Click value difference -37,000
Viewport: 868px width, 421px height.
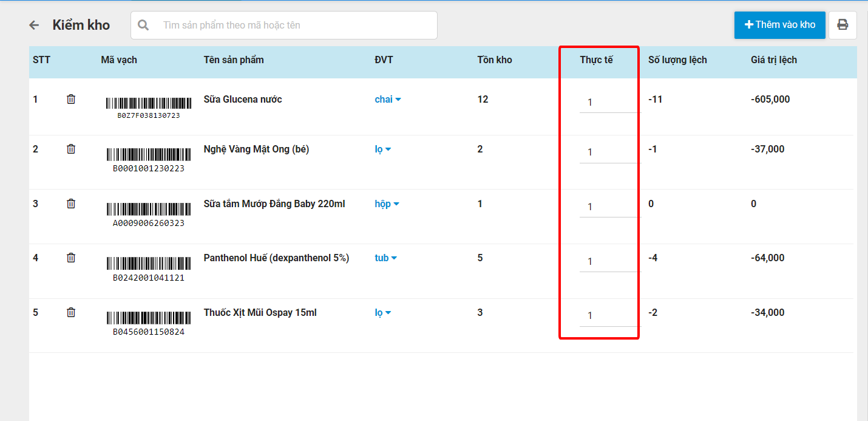[768, 149]
